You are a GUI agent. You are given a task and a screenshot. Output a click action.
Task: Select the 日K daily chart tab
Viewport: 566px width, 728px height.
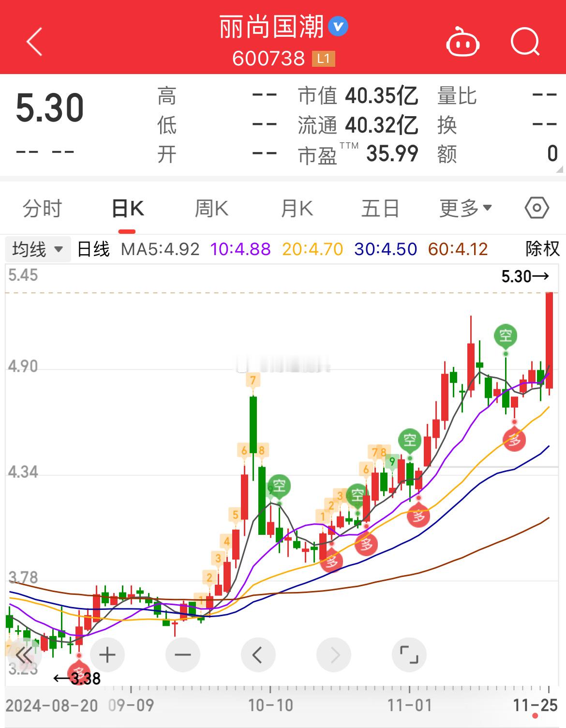click(x=128, y=209)
